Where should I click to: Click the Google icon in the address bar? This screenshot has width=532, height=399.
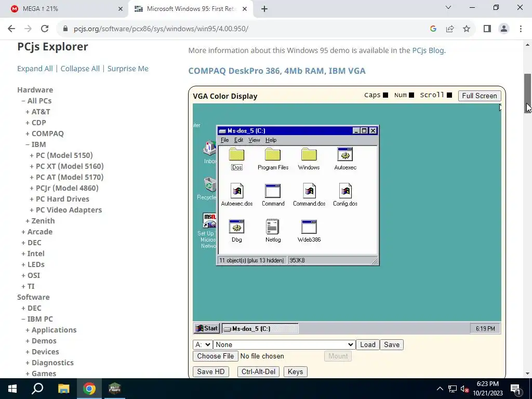click(x=433, y=29)
